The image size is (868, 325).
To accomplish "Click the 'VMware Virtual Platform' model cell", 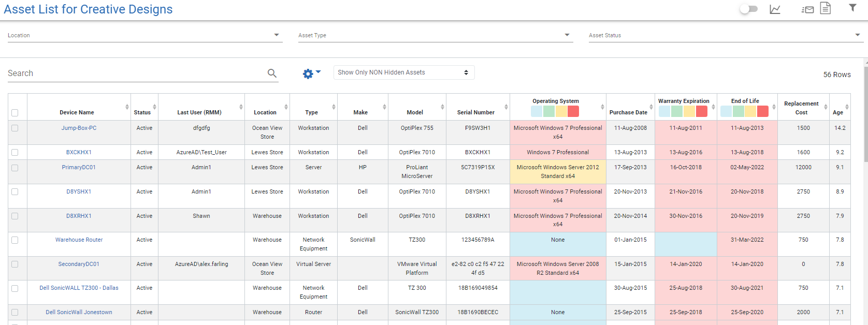I will click(417, 268).
